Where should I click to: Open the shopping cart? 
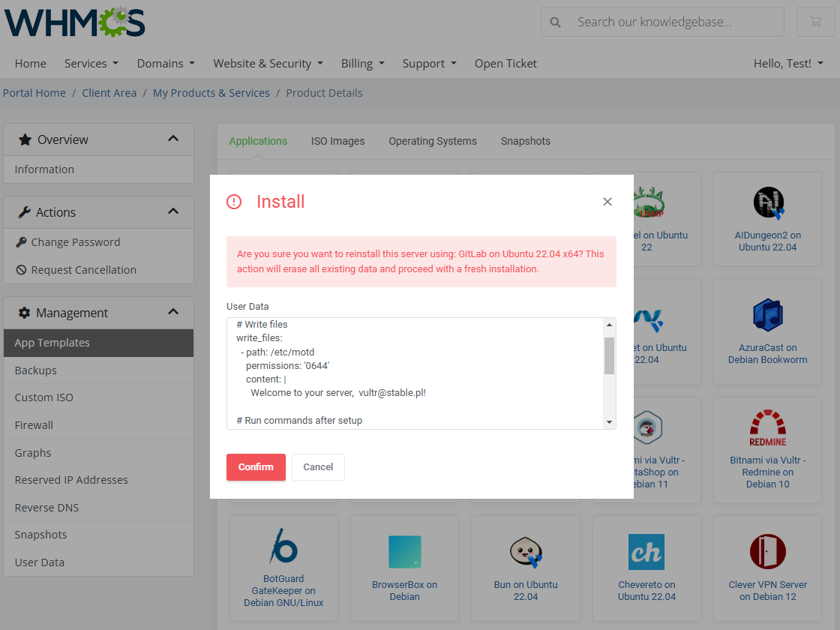tap(815, 22)
